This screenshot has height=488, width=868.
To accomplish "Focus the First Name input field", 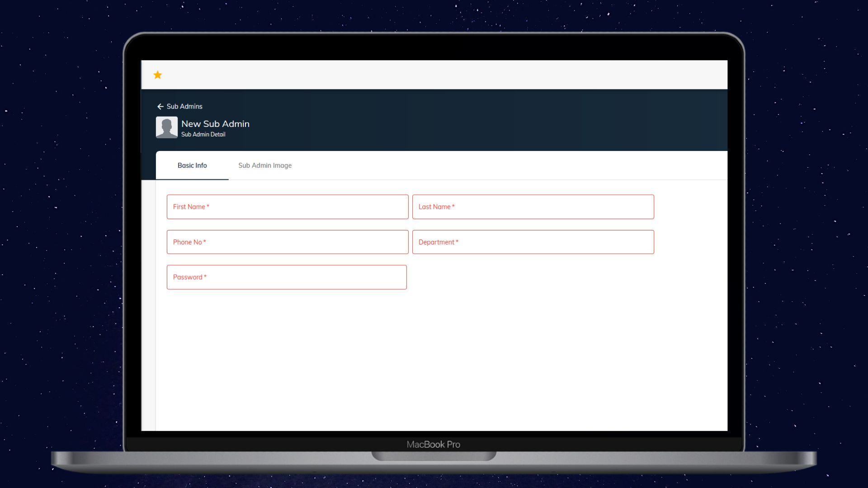I will tap(288, 207).
